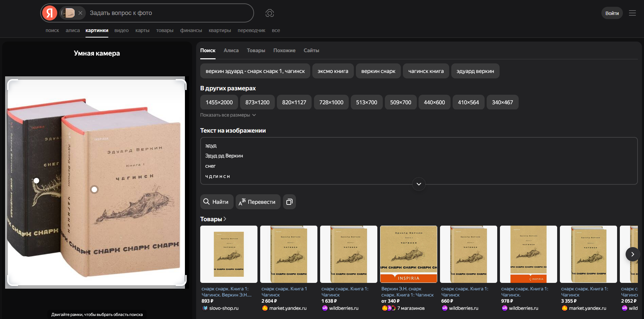Choose the 1455×2000 image size
This screenshot has width=644, height=319.
(x=219, y=102)
